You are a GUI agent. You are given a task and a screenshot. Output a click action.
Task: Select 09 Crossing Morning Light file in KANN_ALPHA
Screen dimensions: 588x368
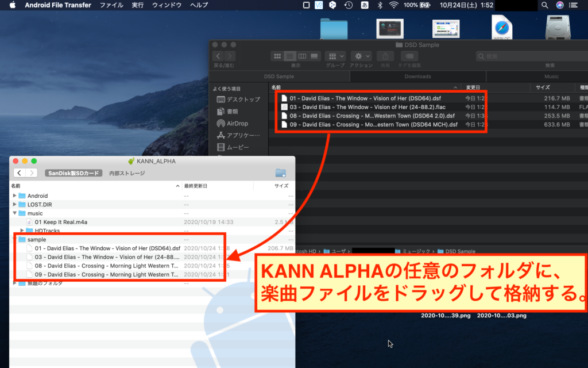[152, 274]
